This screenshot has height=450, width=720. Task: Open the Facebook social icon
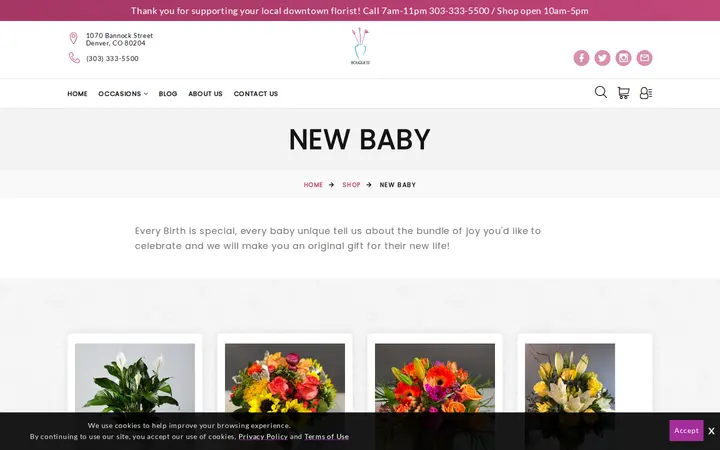pyautogui.click(x=581, y=58)
